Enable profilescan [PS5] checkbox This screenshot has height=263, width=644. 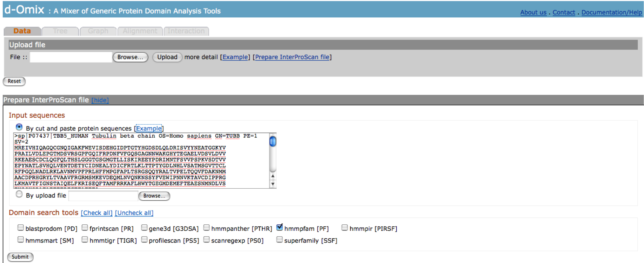coord(144,239)
